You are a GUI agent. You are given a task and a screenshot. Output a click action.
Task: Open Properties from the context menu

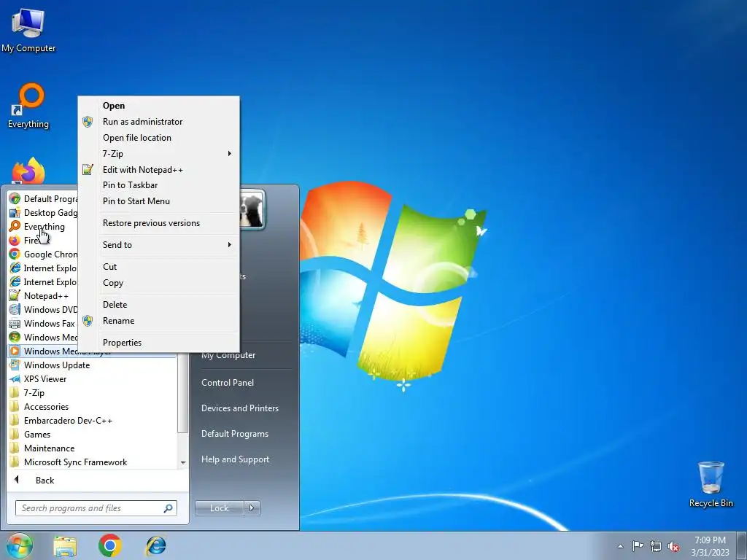158,343
